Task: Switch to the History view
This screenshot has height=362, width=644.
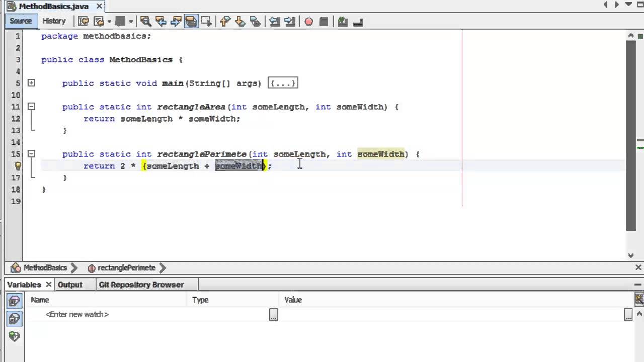Action: (x=54, y=21)
